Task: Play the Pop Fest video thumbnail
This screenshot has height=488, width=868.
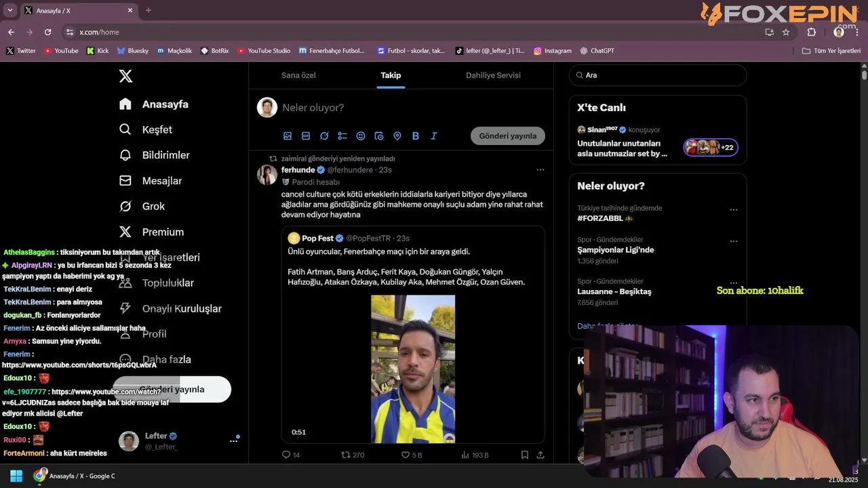Action: (413, 369)
